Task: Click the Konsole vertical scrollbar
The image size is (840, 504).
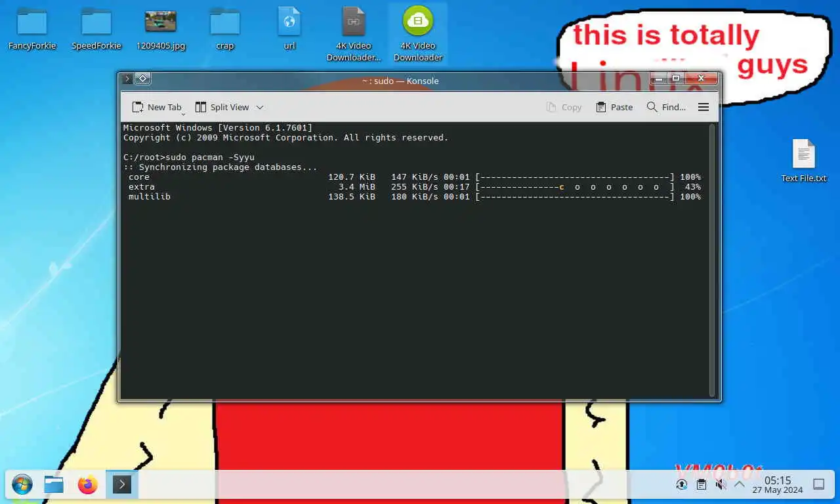Action: (712, 260)
